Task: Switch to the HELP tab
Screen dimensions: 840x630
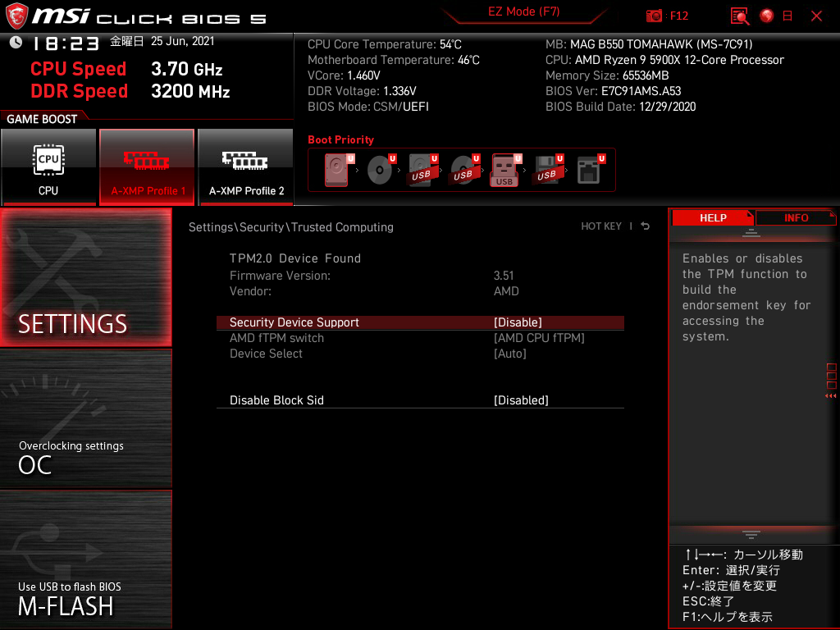Action: [x=713, y=217]
